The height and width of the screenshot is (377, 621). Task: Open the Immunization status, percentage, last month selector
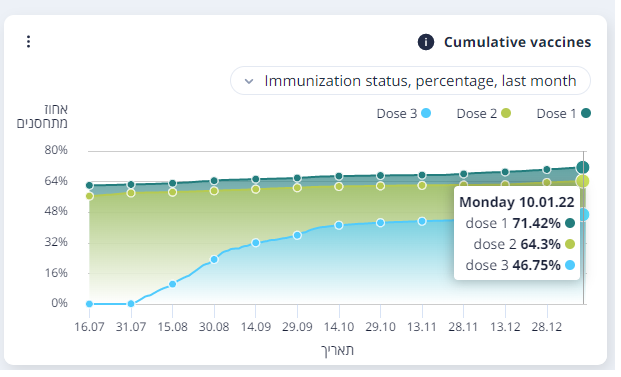(x=410, y=81)
